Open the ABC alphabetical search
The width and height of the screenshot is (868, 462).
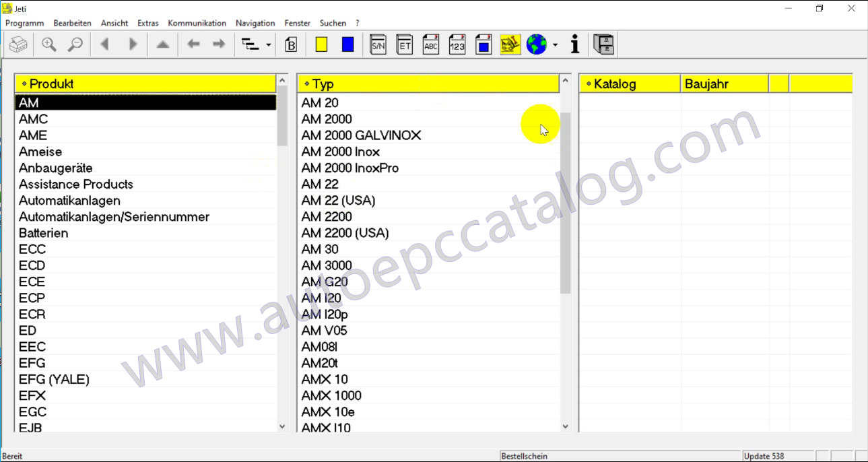tap(430, 44)
